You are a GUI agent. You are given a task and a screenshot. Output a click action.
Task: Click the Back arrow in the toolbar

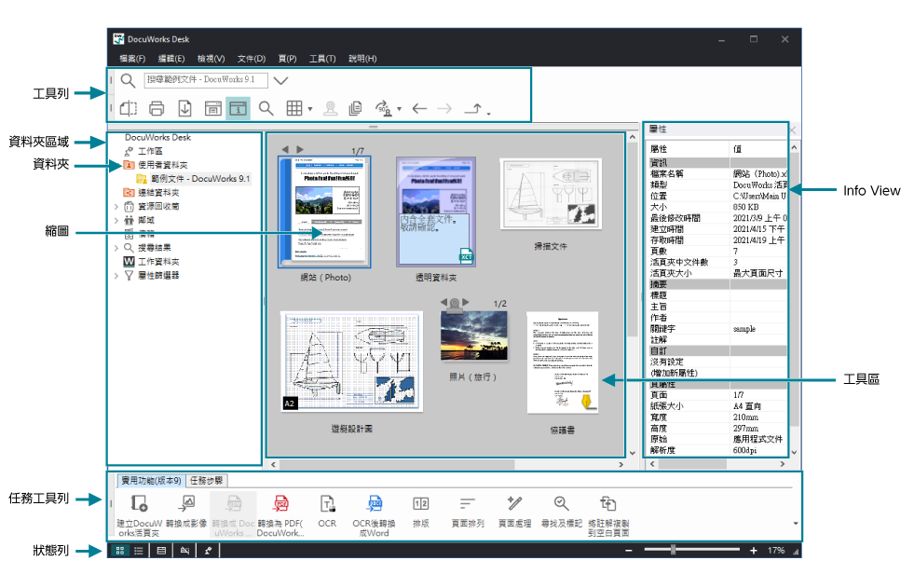[x=419, y=108]
